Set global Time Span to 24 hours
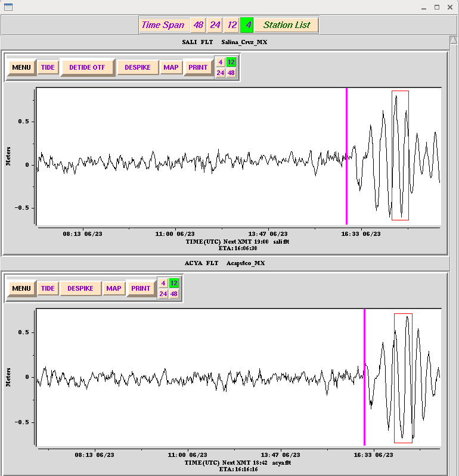 215,25
